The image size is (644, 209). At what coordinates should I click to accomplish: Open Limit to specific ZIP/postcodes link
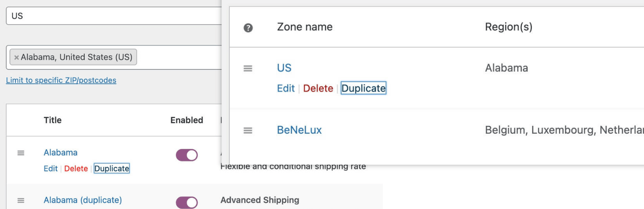(61, 80)
